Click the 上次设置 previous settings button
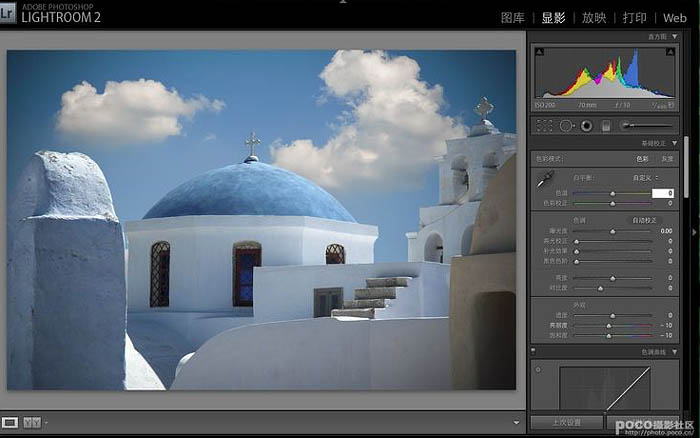Screen dimensions: 700x438 click(x=565, y=422)
